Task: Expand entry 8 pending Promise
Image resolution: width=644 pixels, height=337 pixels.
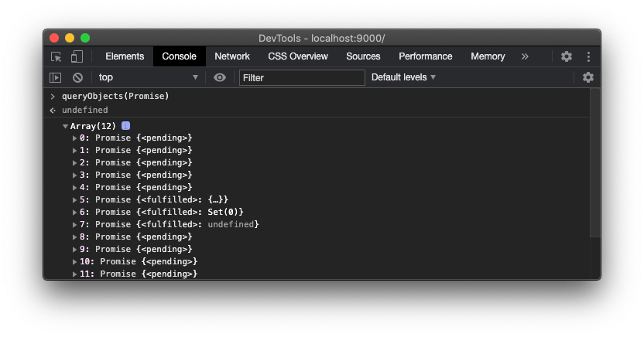Action: point(75,237)
